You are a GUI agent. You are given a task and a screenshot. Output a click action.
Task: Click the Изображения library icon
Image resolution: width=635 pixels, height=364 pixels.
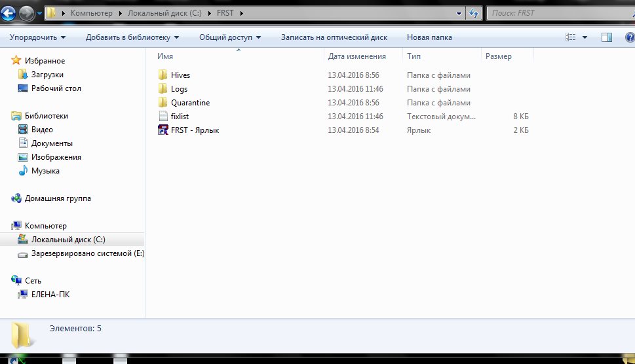[23, 157]
